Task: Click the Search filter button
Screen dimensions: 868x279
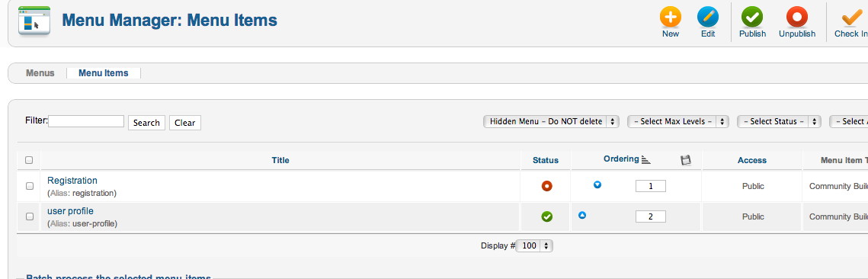Action: 146,123
